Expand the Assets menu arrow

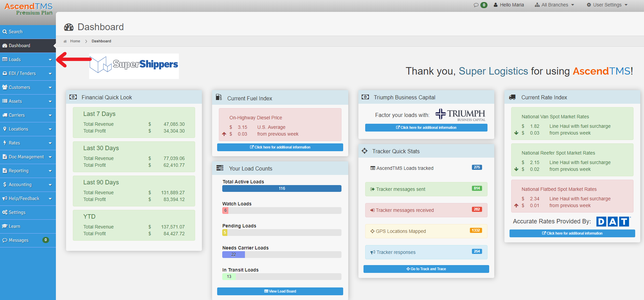coord(50,101)
